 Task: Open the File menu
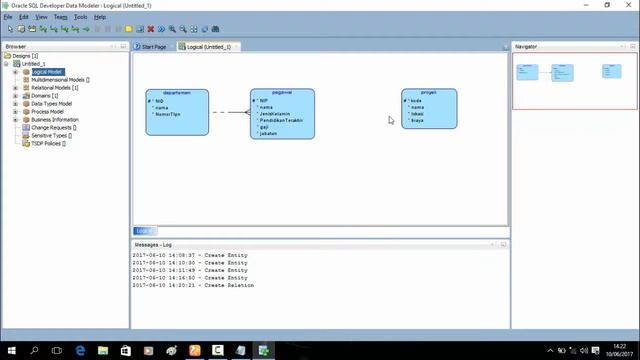pos(8,17)
